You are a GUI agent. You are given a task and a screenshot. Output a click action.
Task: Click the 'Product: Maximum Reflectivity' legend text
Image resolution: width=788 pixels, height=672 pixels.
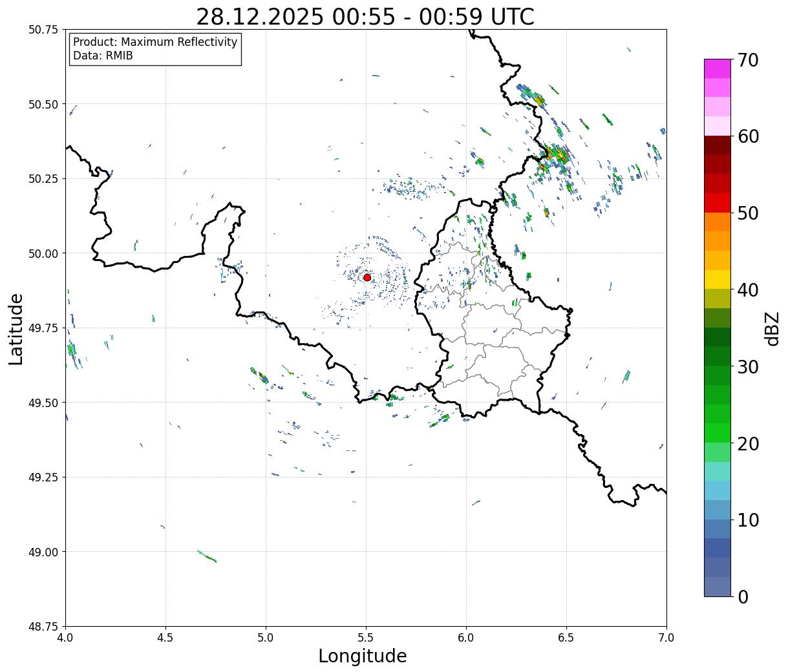[x=155, y=42]
